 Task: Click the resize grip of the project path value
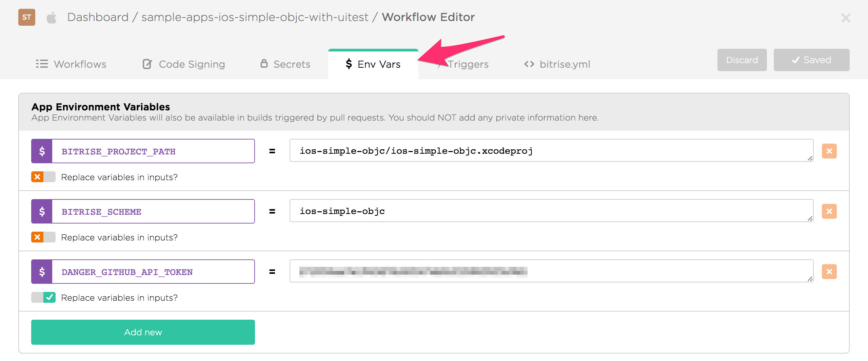(810, 158)
